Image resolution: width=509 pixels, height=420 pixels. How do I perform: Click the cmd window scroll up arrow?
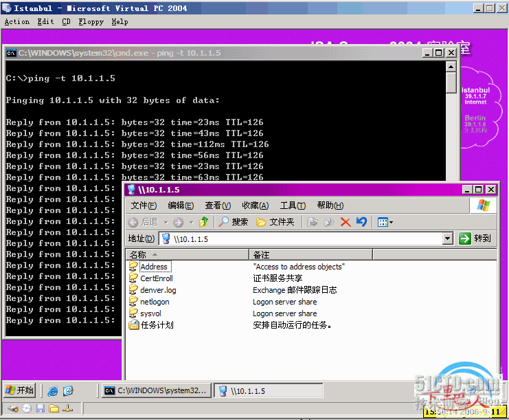451,67
